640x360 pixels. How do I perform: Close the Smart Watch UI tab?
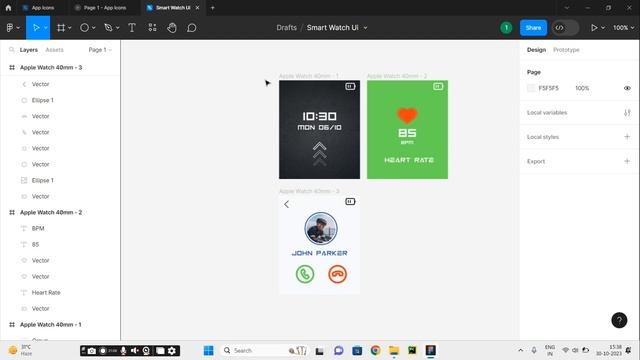point(197,8)
